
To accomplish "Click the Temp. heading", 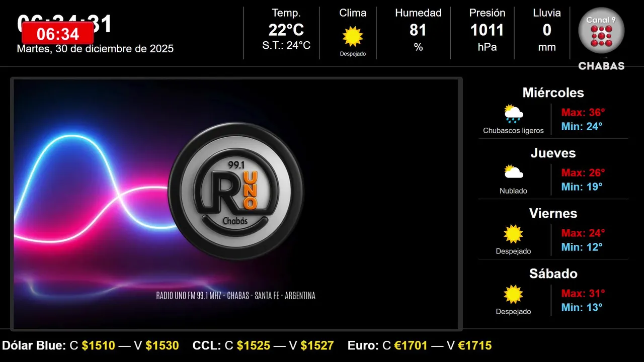I will [x=286, y=13].
